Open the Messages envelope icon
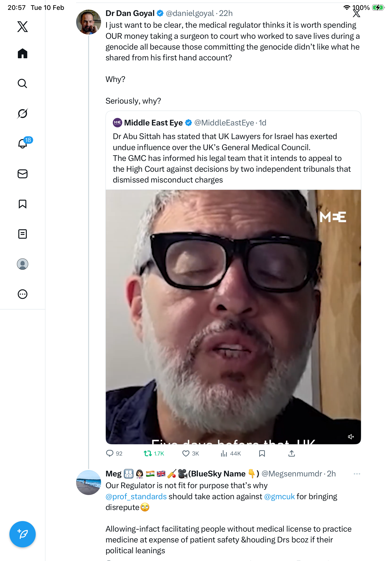The width and height of the screenshot is (392, 561). coord(23,174)
